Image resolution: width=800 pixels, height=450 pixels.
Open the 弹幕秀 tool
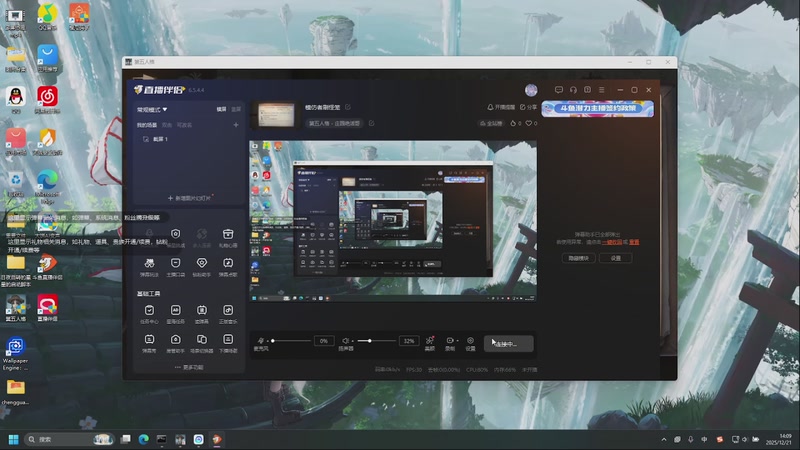pos(149,343)
